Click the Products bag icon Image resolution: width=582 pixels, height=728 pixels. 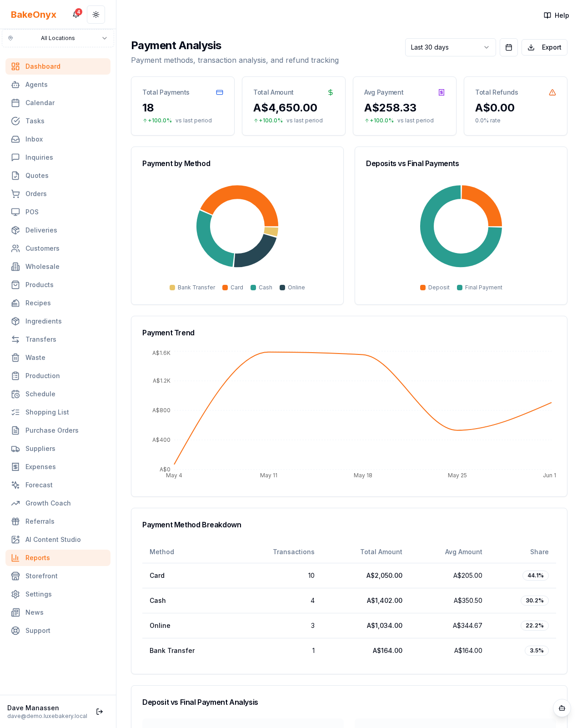click(15, 285)
